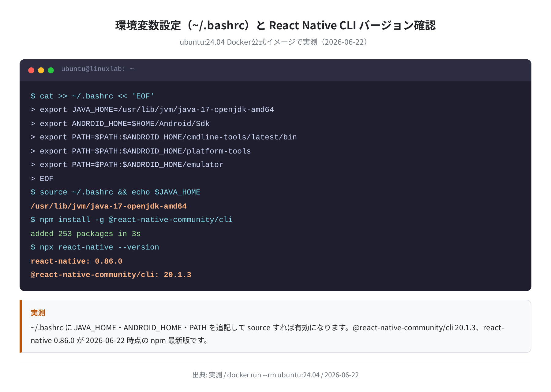
Task: Click the page heading about ~/.bashrc settings
Action: coord(275,25)
